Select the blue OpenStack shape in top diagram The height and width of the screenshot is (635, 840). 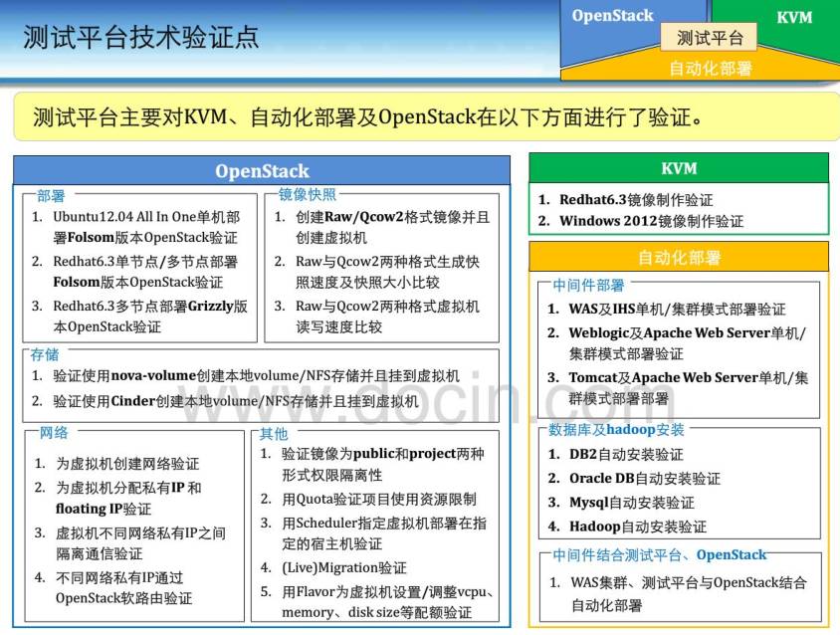click(x=612, y=16)
